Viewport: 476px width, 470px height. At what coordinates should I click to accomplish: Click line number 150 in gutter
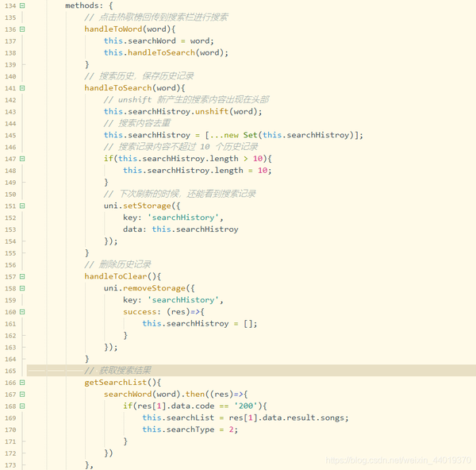(x=10, y=195)
